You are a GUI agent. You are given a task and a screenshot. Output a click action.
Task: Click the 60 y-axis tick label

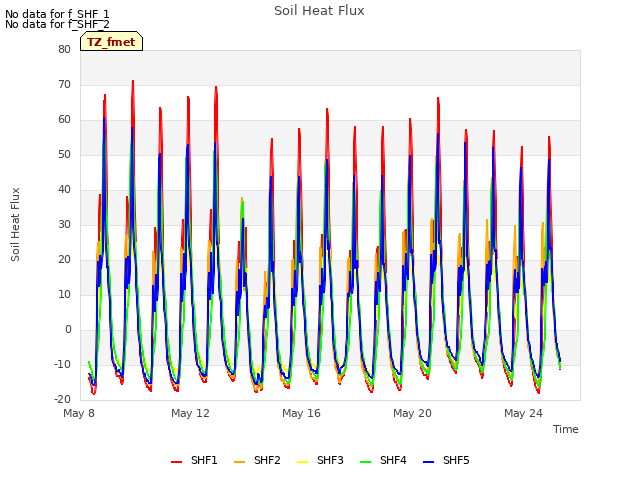(64, 120)
